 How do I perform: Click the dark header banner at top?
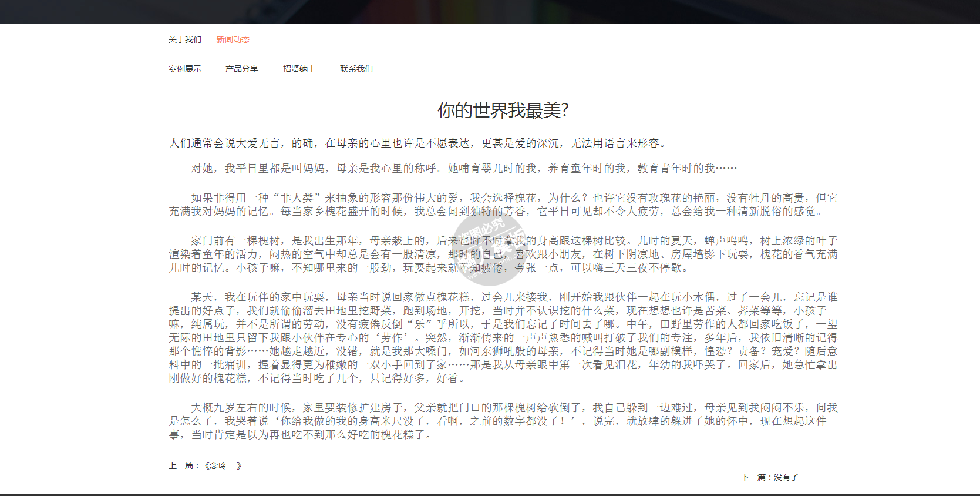490,12
